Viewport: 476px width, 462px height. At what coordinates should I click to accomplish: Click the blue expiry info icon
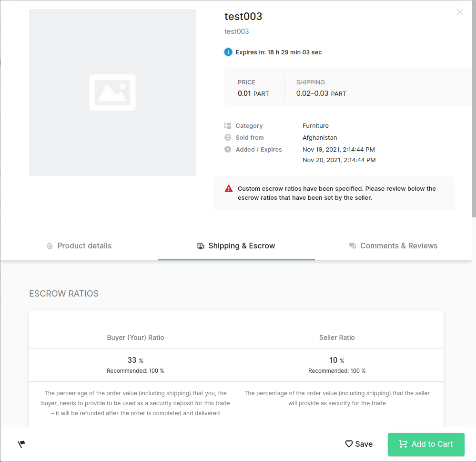click(228, 52)
